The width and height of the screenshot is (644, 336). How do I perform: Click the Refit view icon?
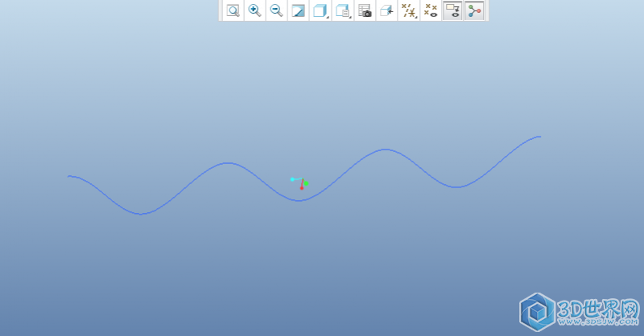click(233, 10)
